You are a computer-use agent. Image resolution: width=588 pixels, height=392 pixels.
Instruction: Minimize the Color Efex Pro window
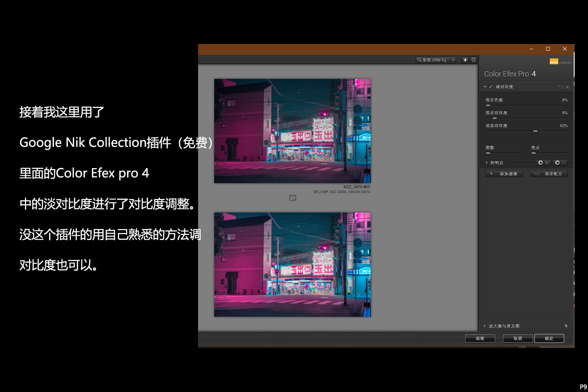point(531,49)
